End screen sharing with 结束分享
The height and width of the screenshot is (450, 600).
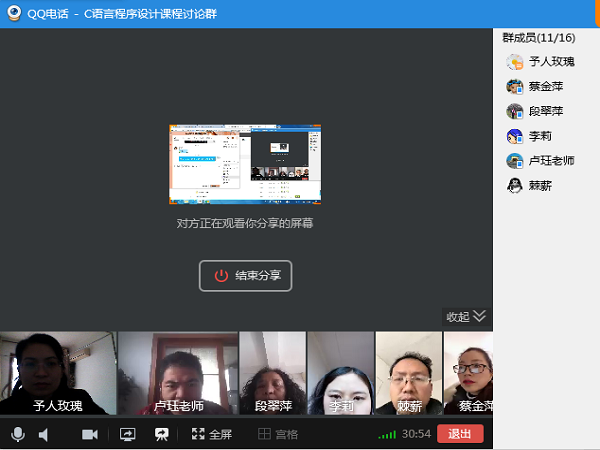pyautogui.click(x=245, y=276)
